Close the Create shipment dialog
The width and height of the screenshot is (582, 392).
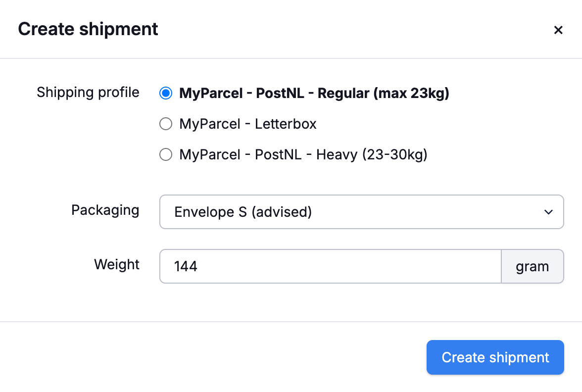[x=558, y=30]
